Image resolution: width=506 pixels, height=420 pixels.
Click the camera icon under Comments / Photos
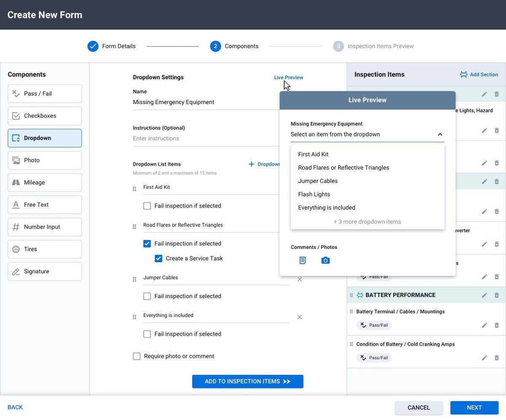click(x=326, y=260)
